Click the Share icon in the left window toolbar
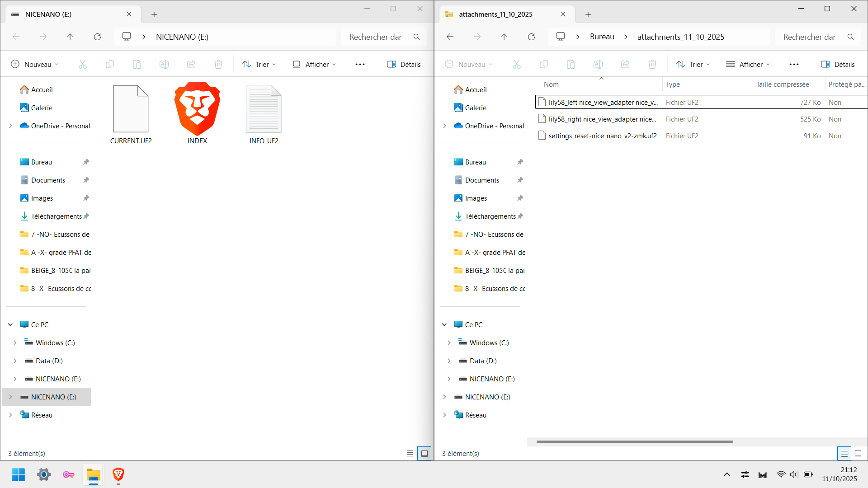This screenshot has width=868, height=488. (191, 64)
